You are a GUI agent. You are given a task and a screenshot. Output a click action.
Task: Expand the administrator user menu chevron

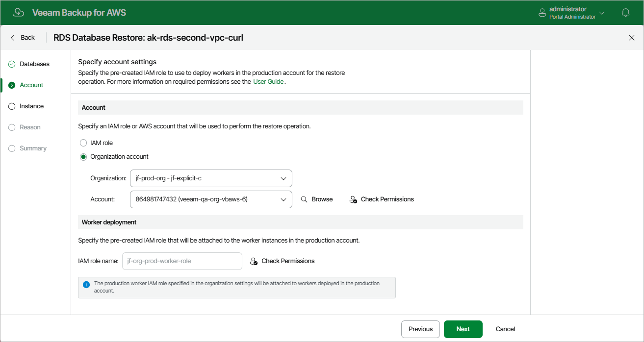coord(602,13)
